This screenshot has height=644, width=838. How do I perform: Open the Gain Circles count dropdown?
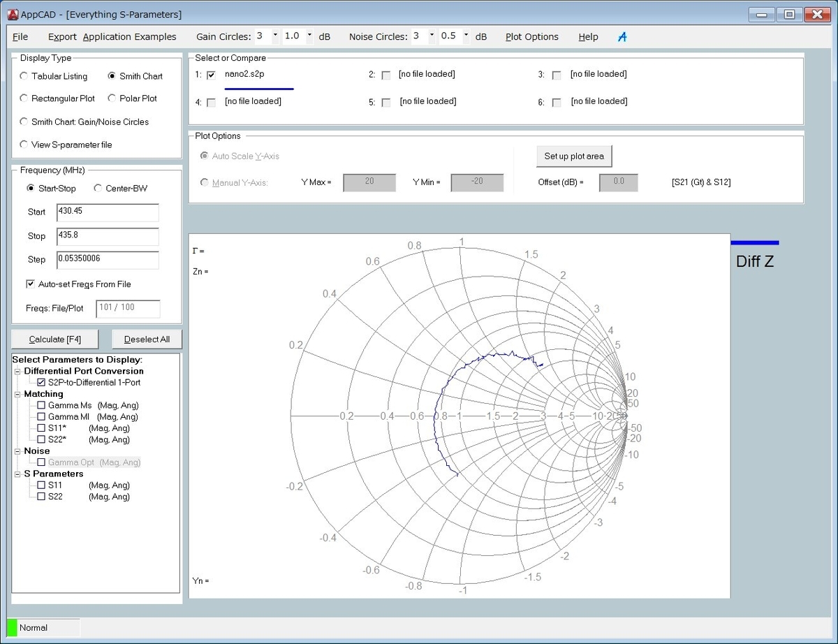[x=275, y=34]
